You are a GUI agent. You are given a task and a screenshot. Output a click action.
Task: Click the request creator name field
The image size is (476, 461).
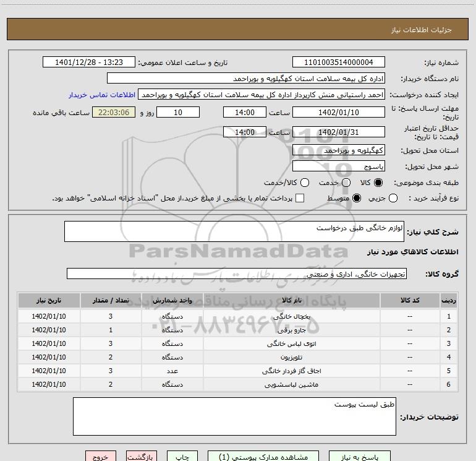tap(261, 95)
